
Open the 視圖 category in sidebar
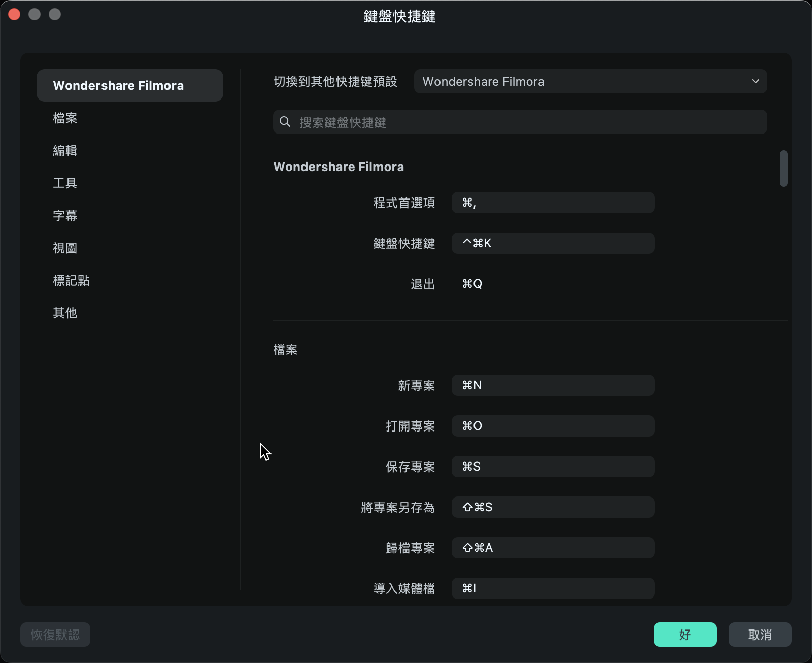click(65, 248)
